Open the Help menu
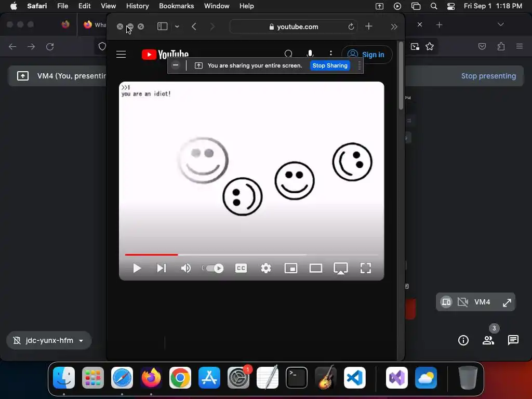Screen dimensions: 532x399 [x=246, y=6]
